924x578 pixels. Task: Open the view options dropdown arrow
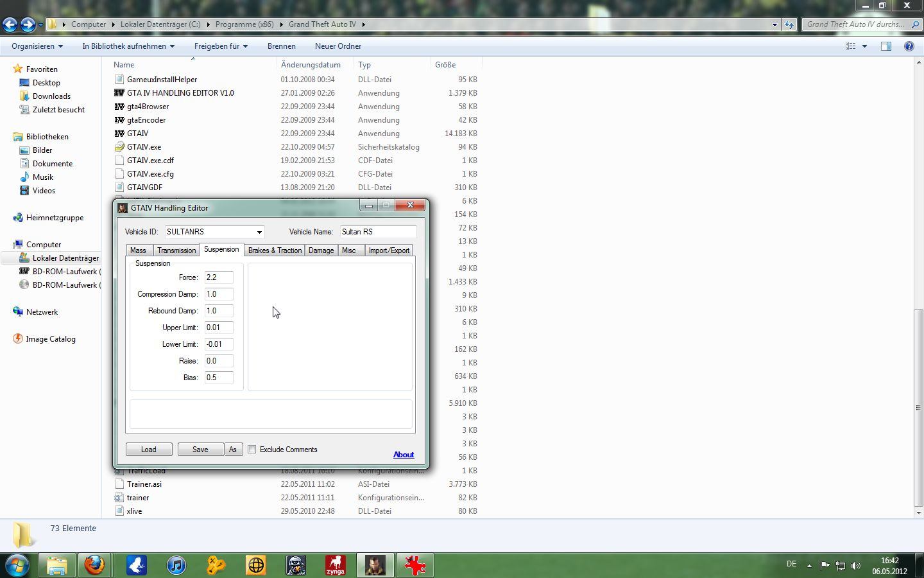(864, 46)
